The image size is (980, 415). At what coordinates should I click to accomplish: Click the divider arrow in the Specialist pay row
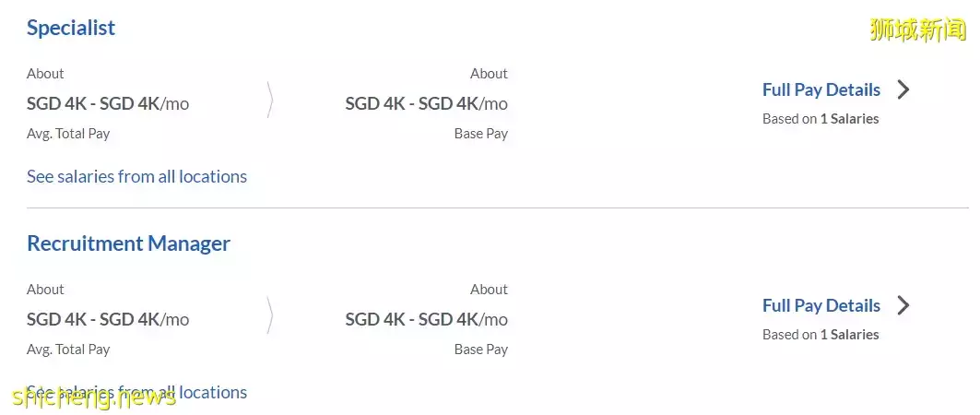(x=270, y=101)
